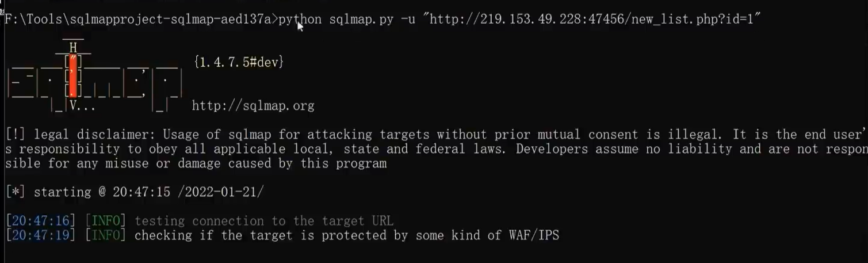The width and height of the screenshot is (868, 263).
Task: Click 'sqlmap.py' in the command line
Action: coord(361,19)
